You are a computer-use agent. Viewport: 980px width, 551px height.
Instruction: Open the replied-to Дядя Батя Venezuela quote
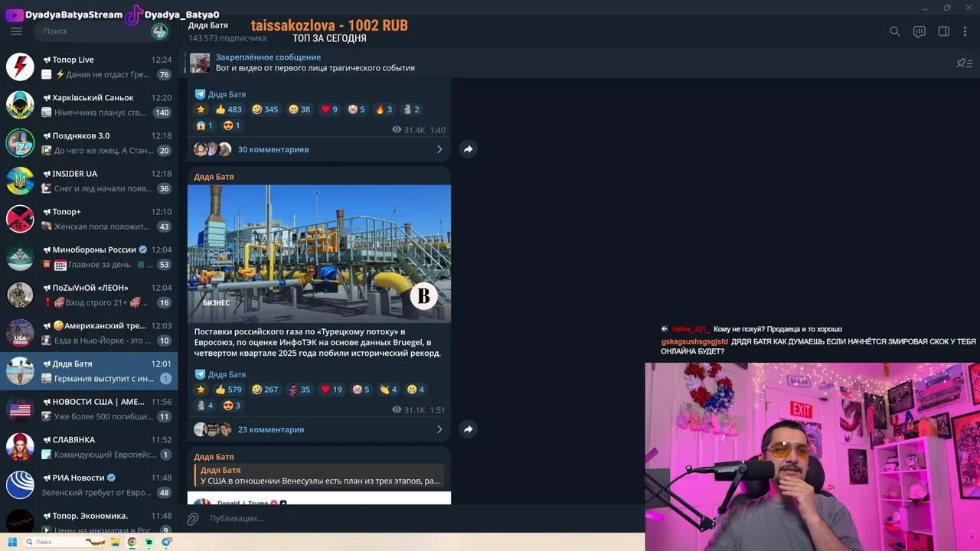pyautogui.click(x=319, y=475)
